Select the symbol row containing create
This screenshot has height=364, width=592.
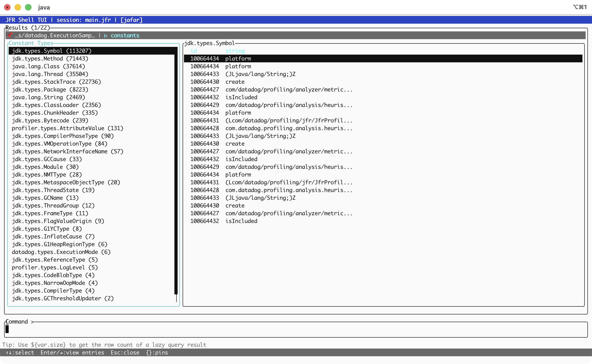coord(235,82)
